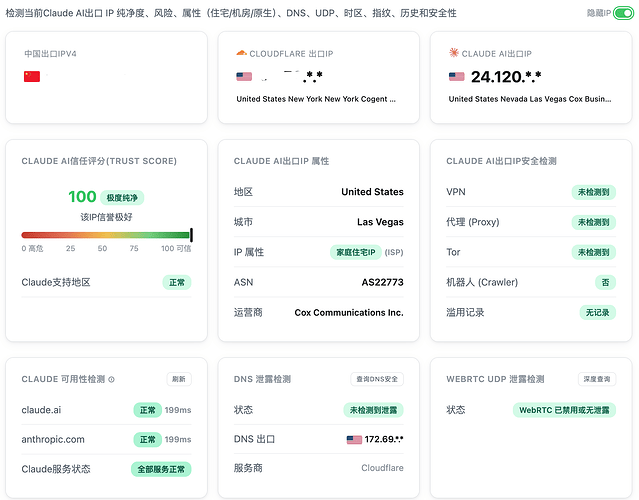Image resolution: width=639 pixels, height=500 pixels.
Task: Open the WebRTC deep query button
Action: coord(597,379)
